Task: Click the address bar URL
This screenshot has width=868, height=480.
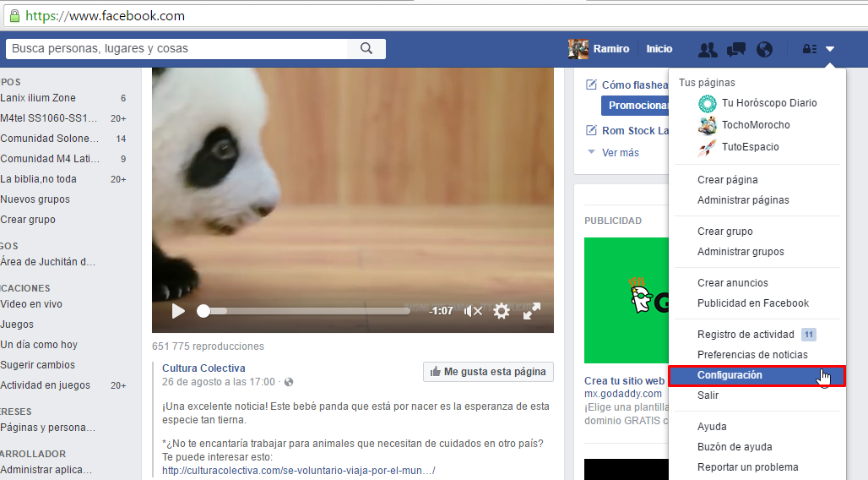Action: 106,15
